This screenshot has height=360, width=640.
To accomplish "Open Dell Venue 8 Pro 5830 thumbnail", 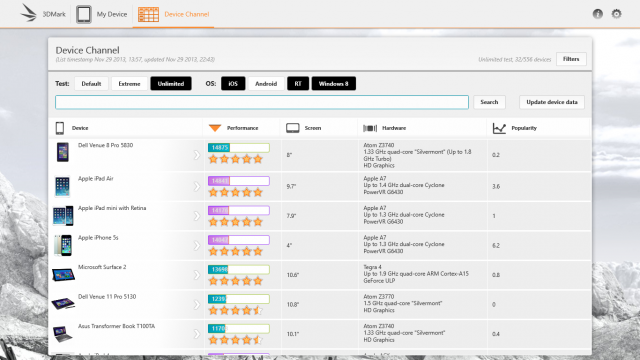I will point(63,152).
